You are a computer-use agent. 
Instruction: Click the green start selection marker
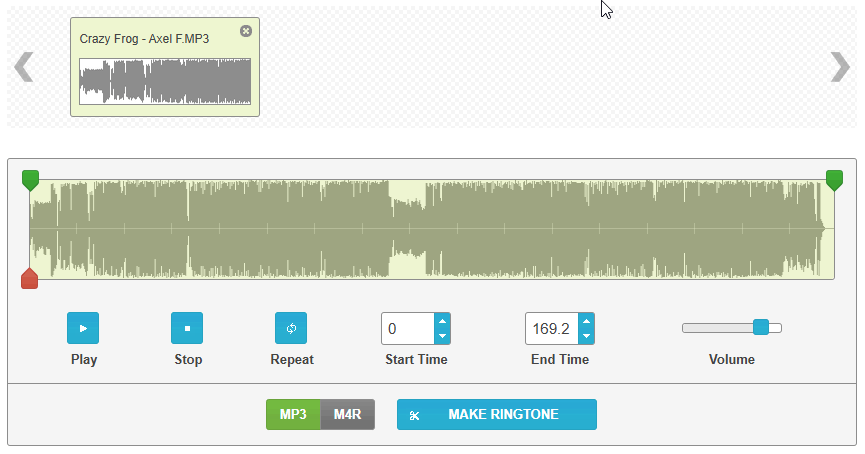pos(30,180)
